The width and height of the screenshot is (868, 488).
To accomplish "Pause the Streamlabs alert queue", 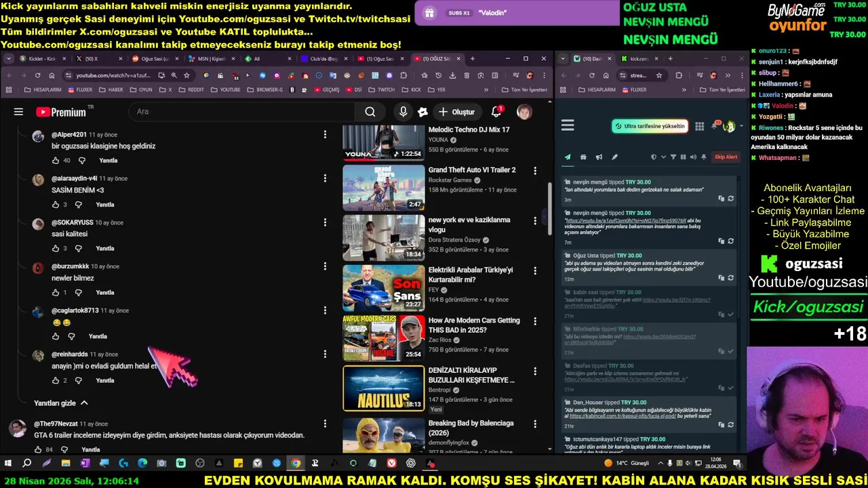I will click(683, 157).
